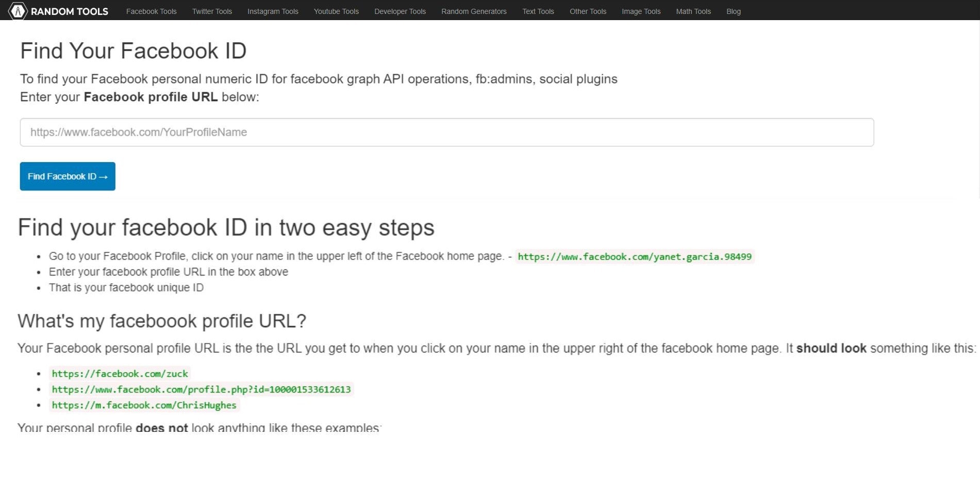
Task: Select the https://facebook.com/zuck example URL
Action: [120, 374]
